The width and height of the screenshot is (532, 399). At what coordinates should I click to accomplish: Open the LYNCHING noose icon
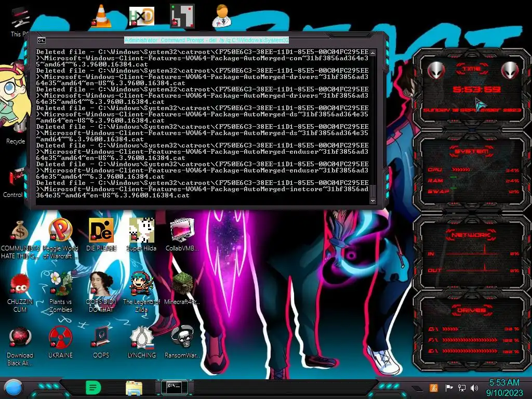[x=141, y=342]
